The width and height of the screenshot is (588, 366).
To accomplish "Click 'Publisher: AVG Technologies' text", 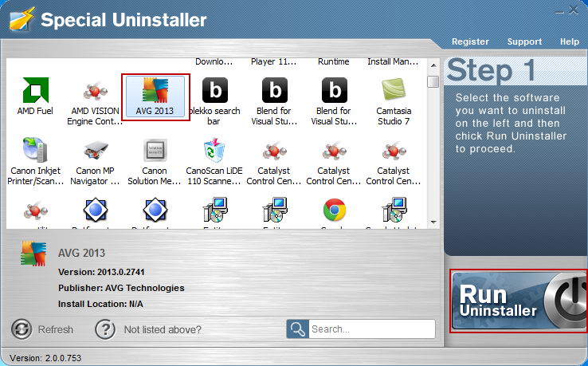I will coord(121,288).
